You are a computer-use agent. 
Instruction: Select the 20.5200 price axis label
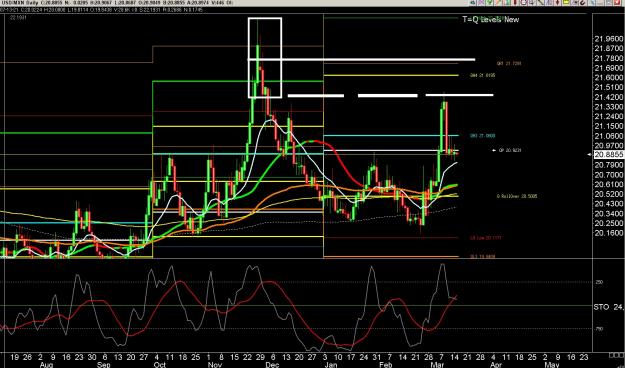pos(609,194)
